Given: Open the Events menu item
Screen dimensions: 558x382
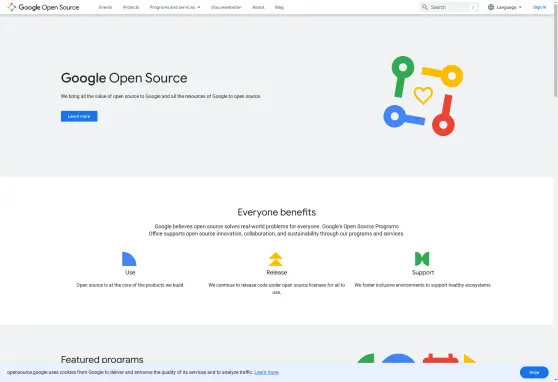Looking at the screenshot, I should [x=105, y=7].
